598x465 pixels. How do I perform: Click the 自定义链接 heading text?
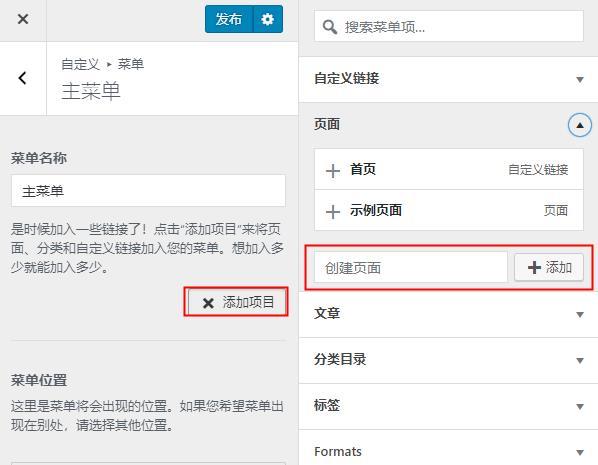click(x=347, y=78)
